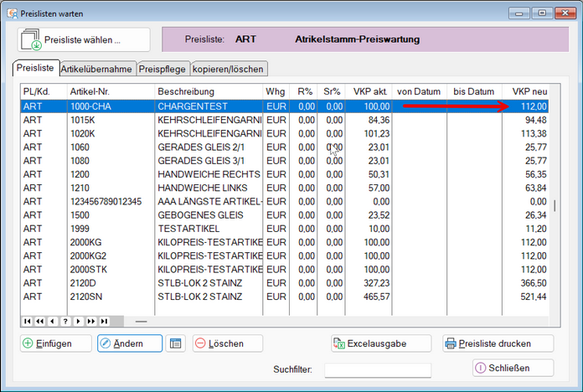Select the kopieren/löschen tab

pyautogui.click(x=229, y=68)
